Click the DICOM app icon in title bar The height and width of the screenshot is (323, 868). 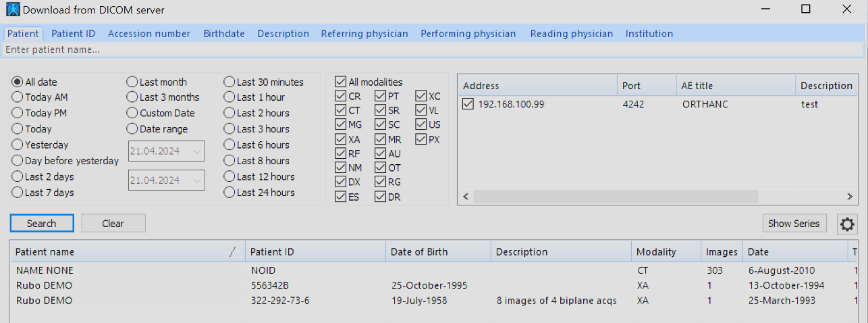pos(12,10)
